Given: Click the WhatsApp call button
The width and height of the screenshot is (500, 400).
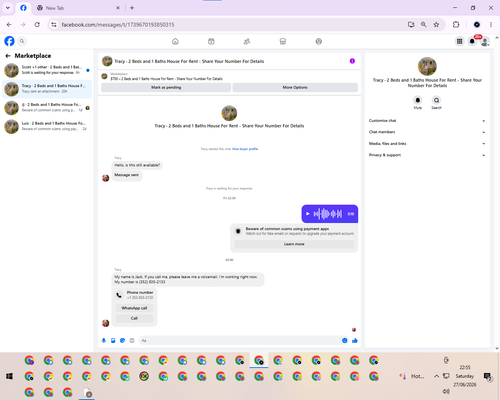Looking at the screenshot, I should point(134,308).
